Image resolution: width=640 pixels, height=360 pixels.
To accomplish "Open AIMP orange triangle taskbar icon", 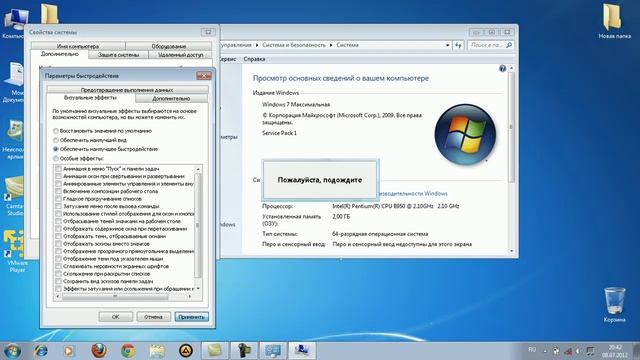I will (x=186, y=351).
